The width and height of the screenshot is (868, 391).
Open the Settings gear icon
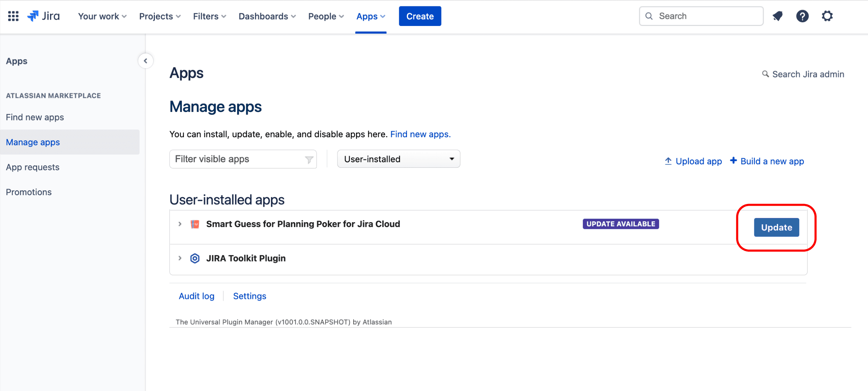pyautogui.click(x=827, y=16)
